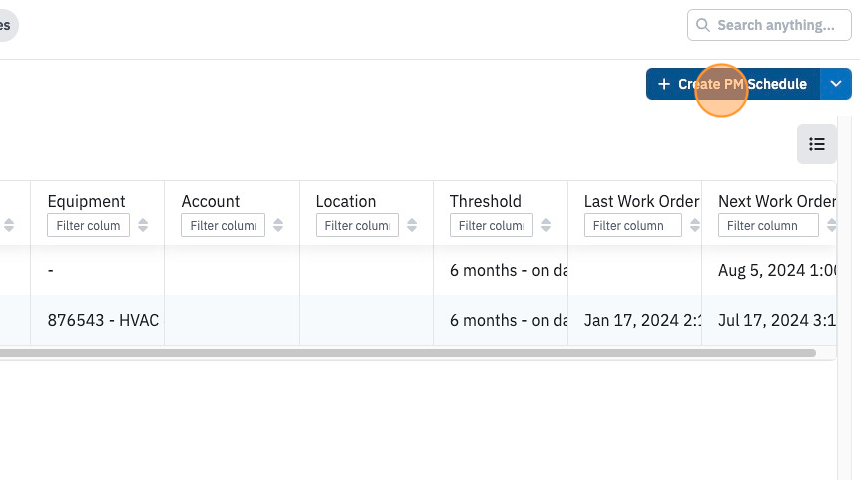Sort by the Account column arrows
Image resolution: width=860 pixels, height=480 pixels.
tap(278, 225)
